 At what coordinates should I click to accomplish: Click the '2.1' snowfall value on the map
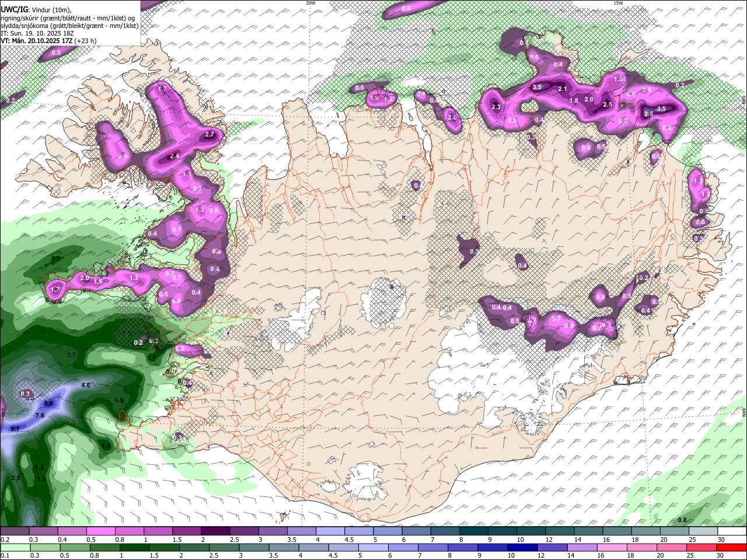point(563,89)
